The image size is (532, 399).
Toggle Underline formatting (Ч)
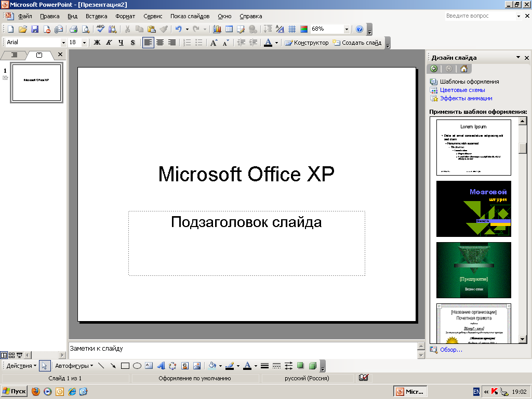(x=121, y=43)
